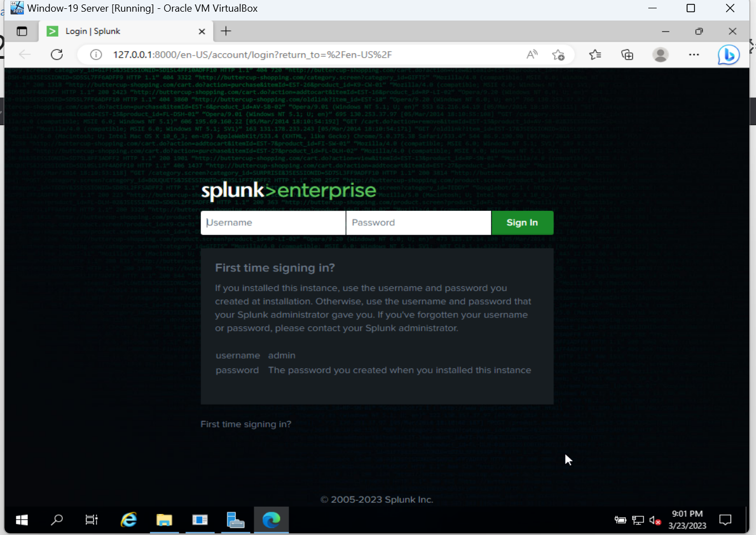The image size is (756, 535).
Task: Open the battery icon in the system tray
Action: coord(621,520)
